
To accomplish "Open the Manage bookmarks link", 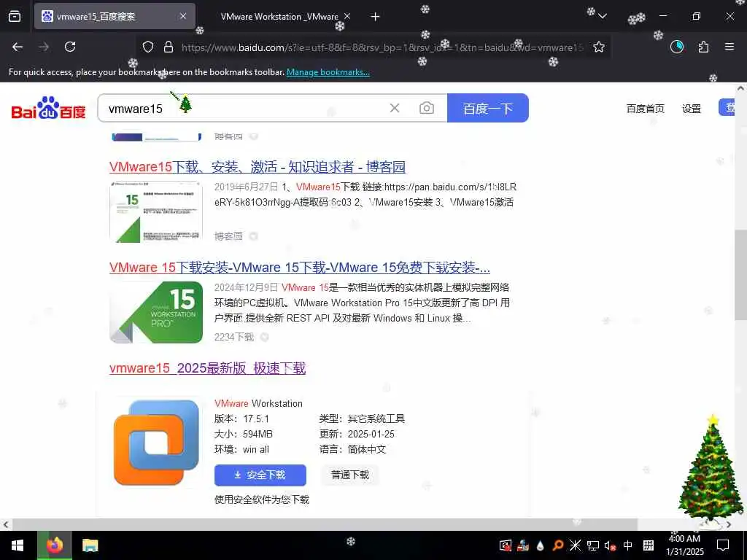I will (x=328, y=72).
